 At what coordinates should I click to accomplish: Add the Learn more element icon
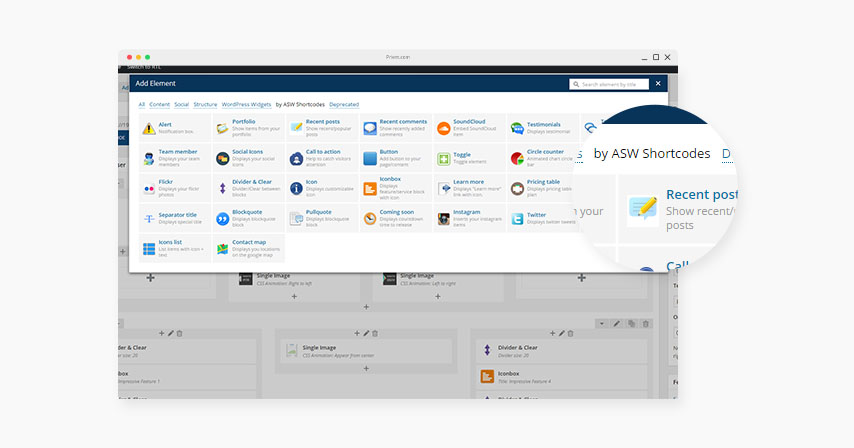point(443,188)
